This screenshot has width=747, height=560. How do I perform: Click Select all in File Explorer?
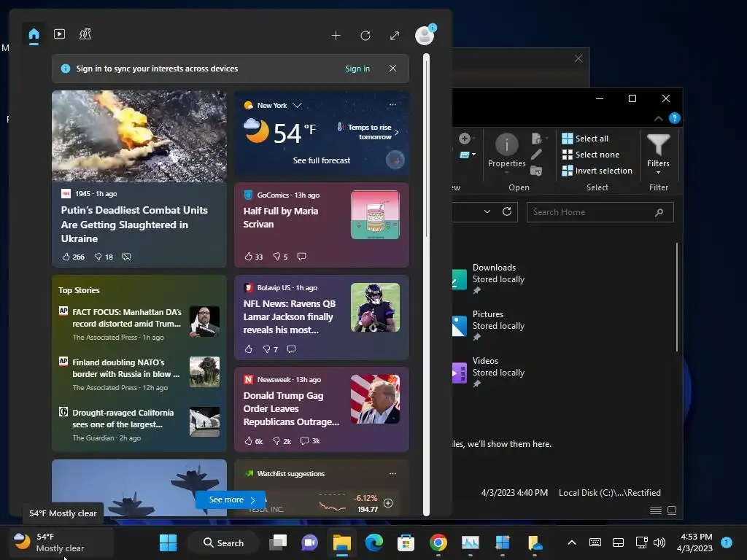(x=585, y=139)
